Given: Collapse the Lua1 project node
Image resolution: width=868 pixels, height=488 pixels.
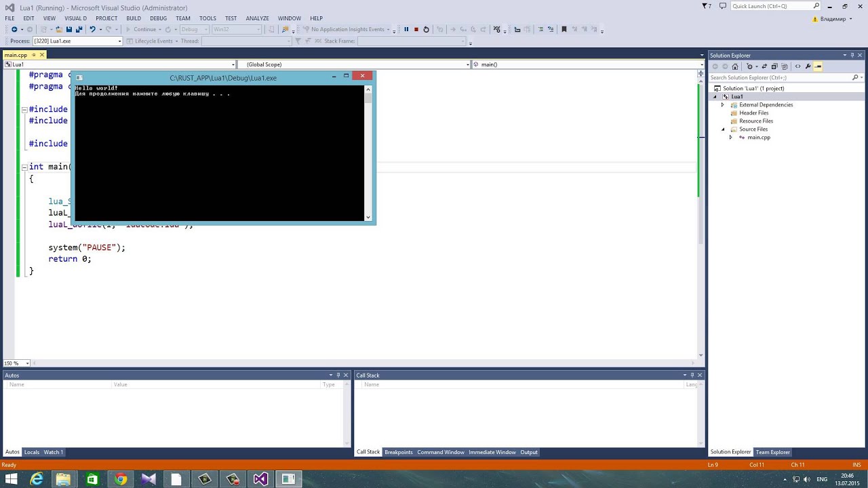Looking at the screenshot, I should click(x=714, y=97).
